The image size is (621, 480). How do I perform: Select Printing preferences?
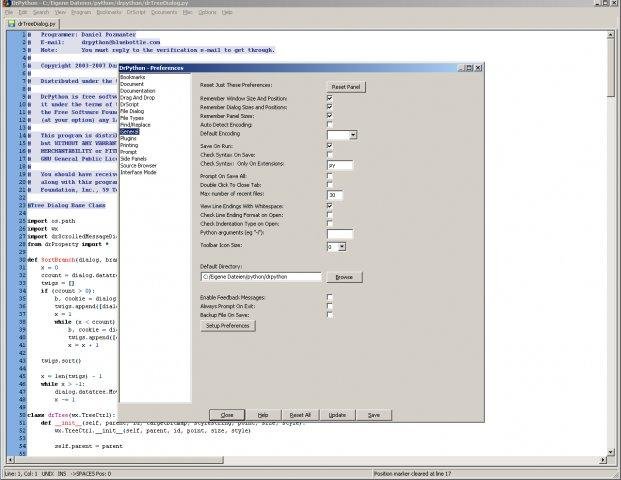pos(129,145)
